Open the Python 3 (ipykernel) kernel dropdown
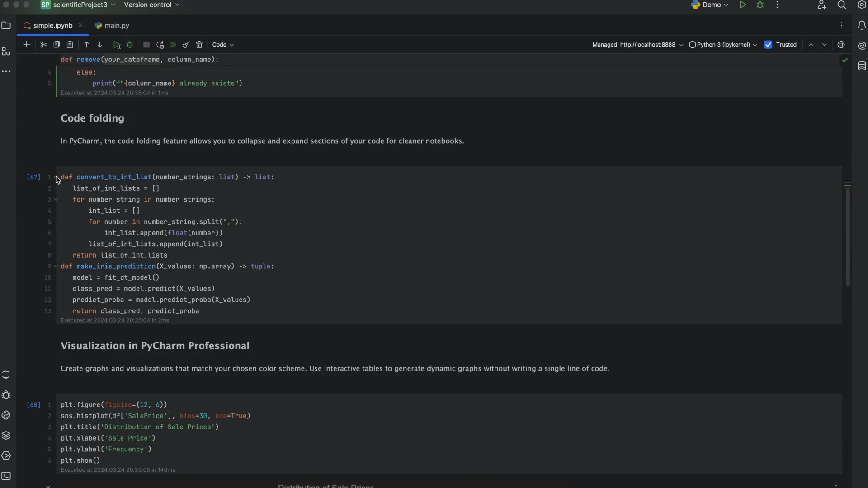868x488 pixels. pos(723,45)
